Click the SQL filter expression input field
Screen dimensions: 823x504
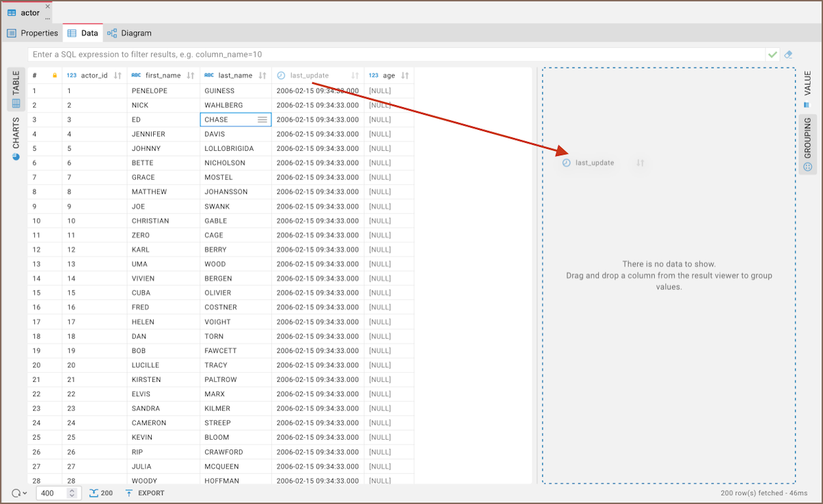coord(396,55)
